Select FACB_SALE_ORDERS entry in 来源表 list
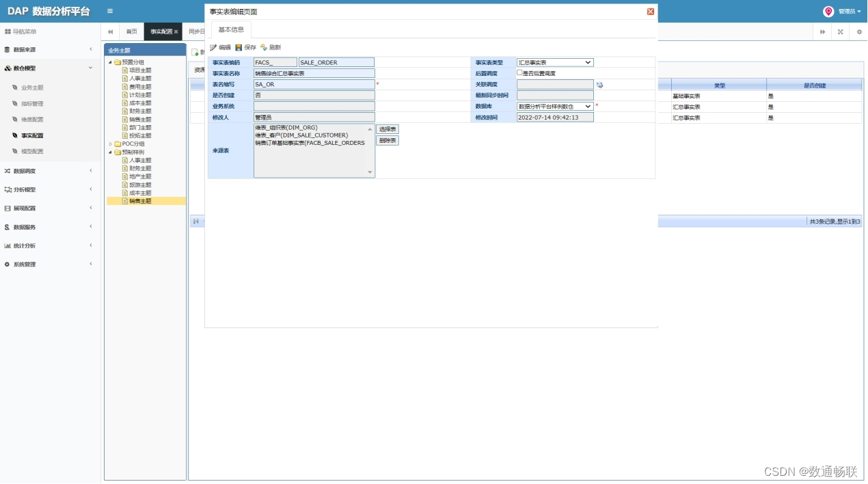This screenshot has width=868, height=484. click(x=310, y=143)
